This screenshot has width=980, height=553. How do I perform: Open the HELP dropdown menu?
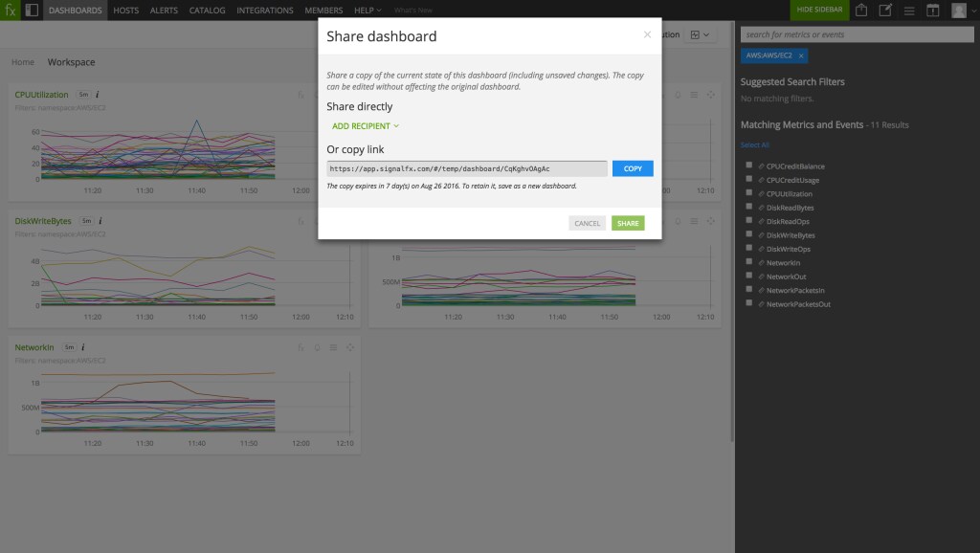(x=367, y=11)
